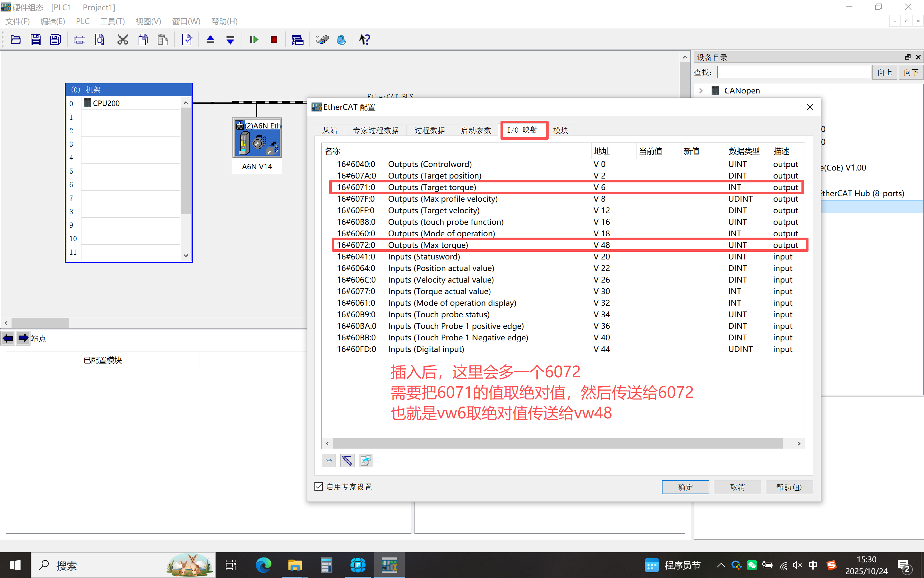Show hidden tray icons chevron

(721, 565)
